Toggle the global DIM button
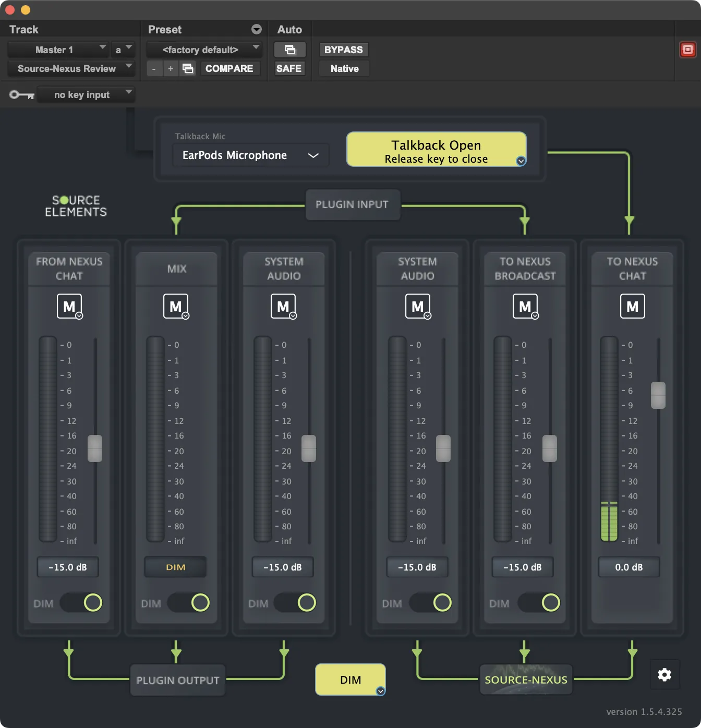Viewport: 701px width, 728px height. pos(350,680)
